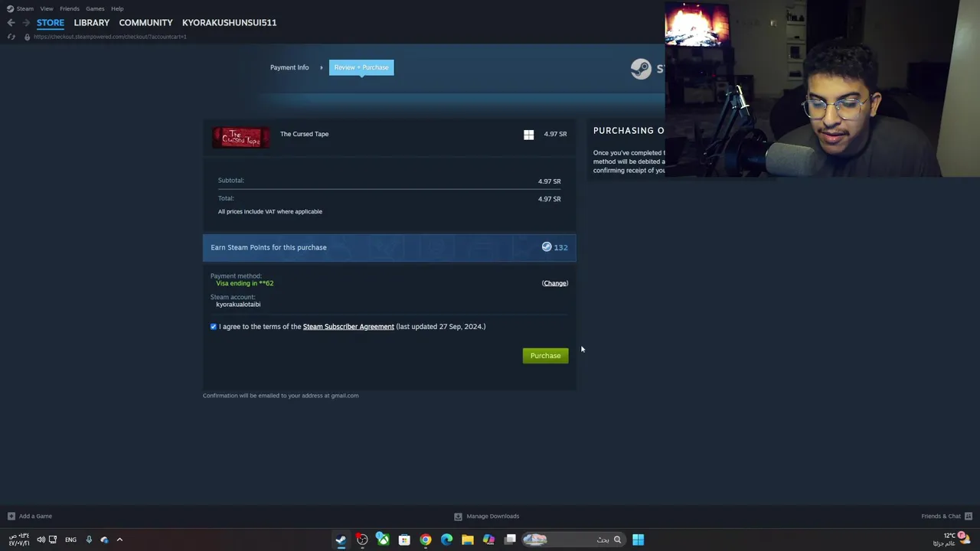Click the Earn Steam Points banner
Screen dimensions: 980x551
tap(389, 247)
